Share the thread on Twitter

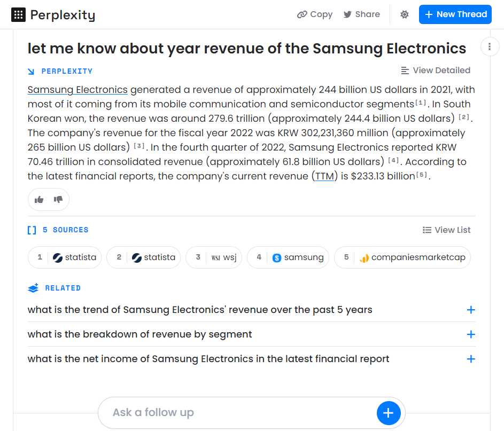(361, 14)
